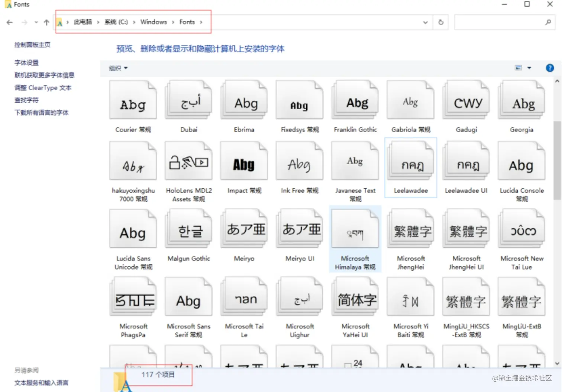Click scrollbar down arrow in font list
Viewport: 562px width, 392px height.
tap(557, 363)
